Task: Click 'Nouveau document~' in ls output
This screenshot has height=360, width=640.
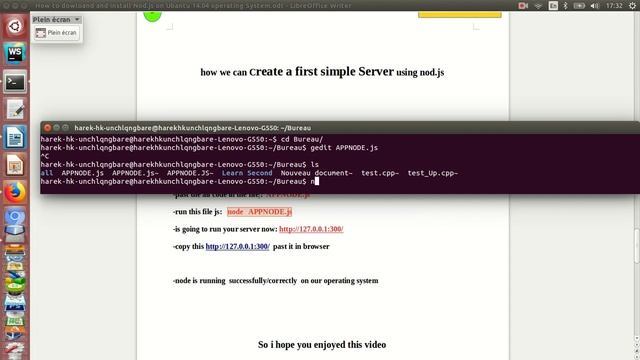Action: (316, 173)
